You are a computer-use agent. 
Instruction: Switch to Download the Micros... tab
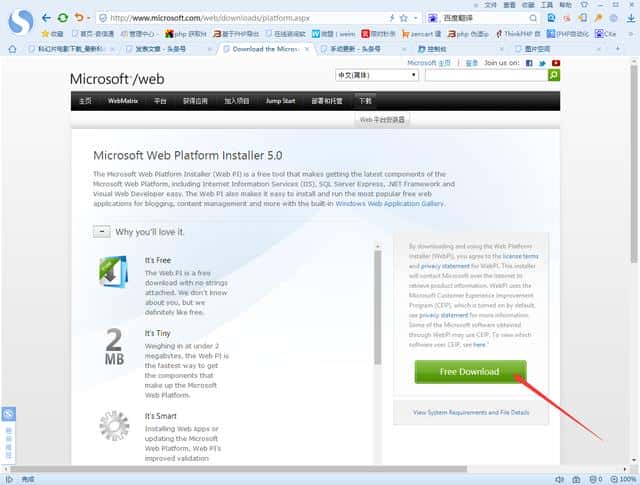click(265, 49)
